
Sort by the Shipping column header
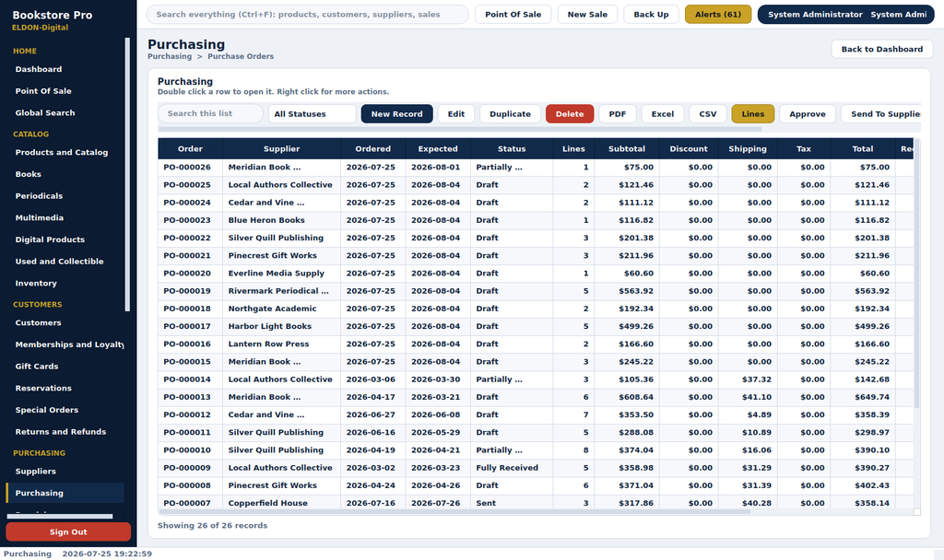coord(748,148)
